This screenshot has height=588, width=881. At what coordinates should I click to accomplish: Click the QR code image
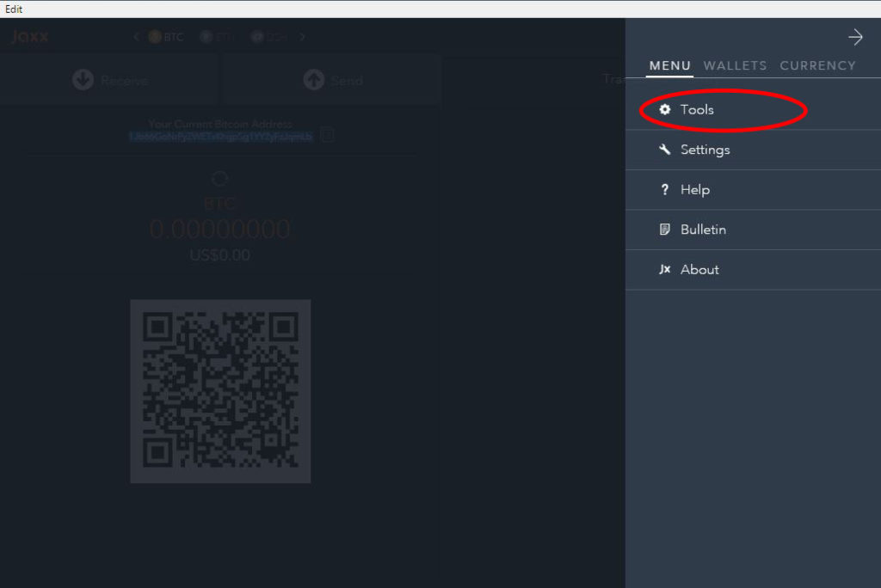(220, 391)
